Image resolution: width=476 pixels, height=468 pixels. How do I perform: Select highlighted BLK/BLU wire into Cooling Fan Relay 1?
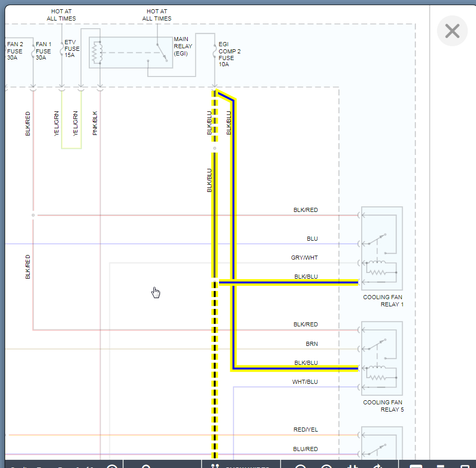pos(287,282)
